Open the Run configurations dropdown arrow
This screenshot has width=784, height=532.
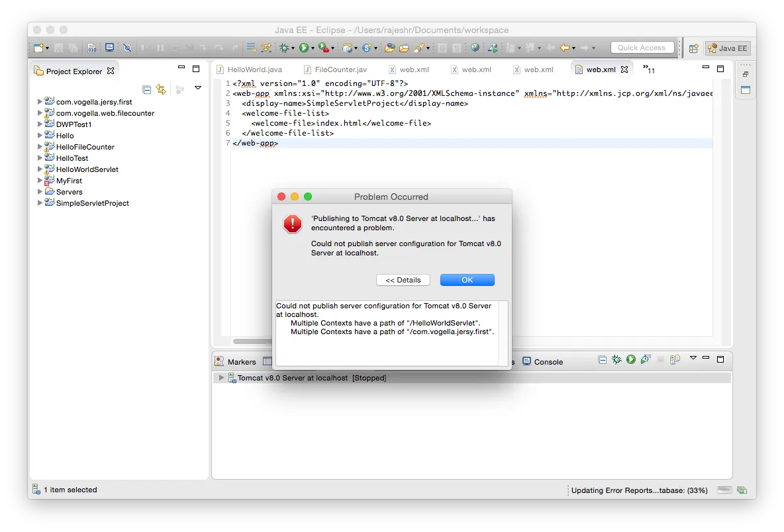click(313, 48)
